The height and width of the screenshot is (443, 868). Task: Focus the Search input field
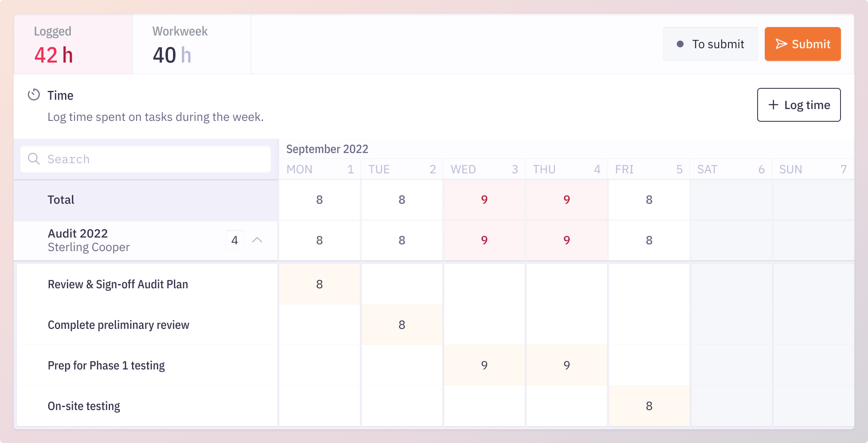point(146,159)
